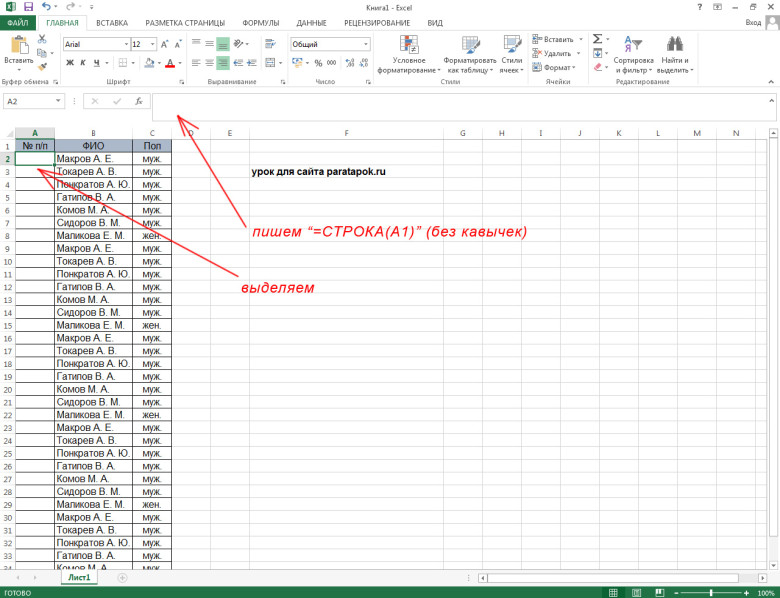This screenshot has width=780, height=598.
Task: Click the Insert Function fx icon
Action: click(x=139, y=101)
